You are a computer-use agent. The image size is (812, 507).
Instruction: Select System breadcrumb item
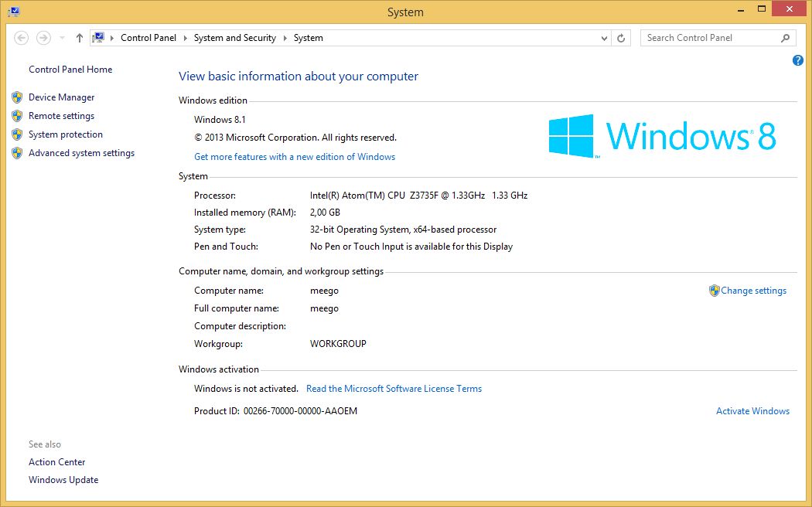tap(308, 38)
